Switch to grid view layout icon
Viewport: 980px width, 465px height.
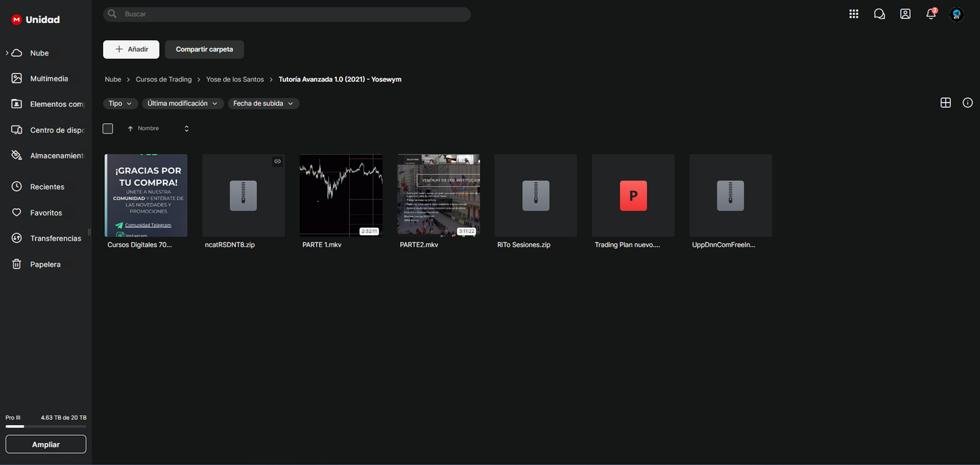coord(945,103)
